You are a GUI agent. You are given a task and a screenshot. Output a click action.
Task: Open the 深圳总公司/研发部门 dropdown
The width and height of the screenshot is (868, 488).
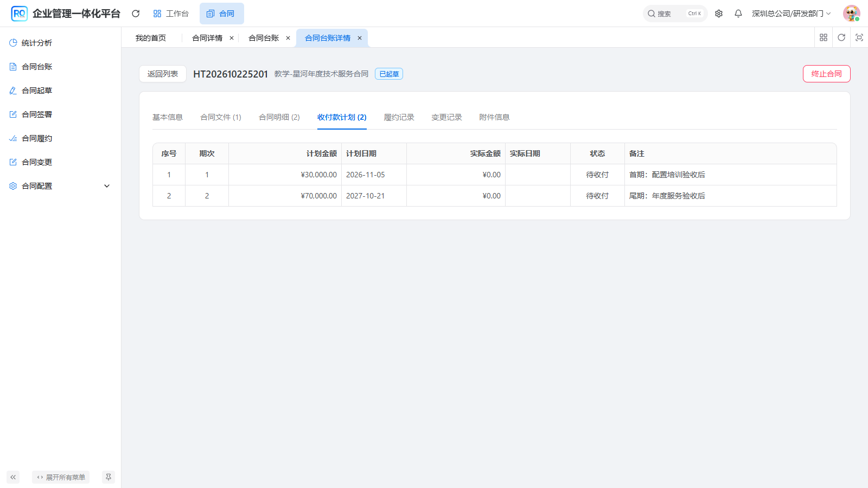791,14
